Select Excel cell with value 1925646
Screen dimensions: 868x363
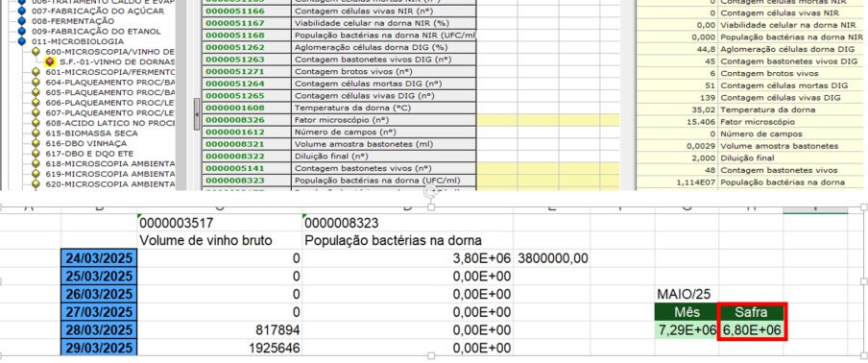(x=220, y=349)
